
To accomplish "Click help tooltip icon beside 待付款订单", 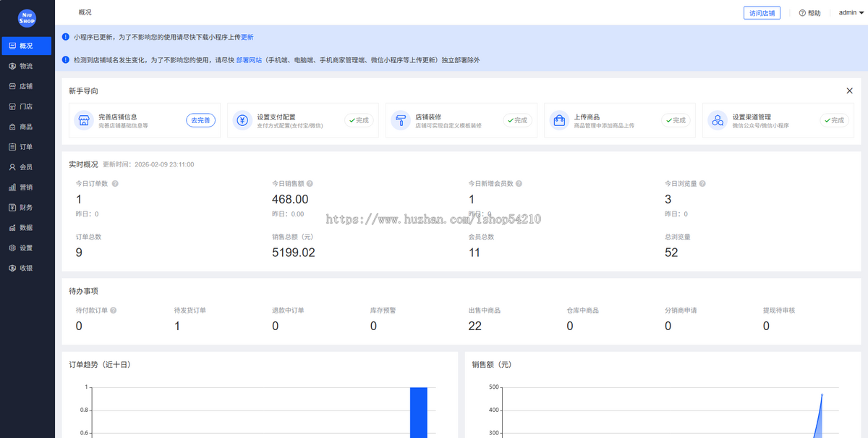I will 114,311.
